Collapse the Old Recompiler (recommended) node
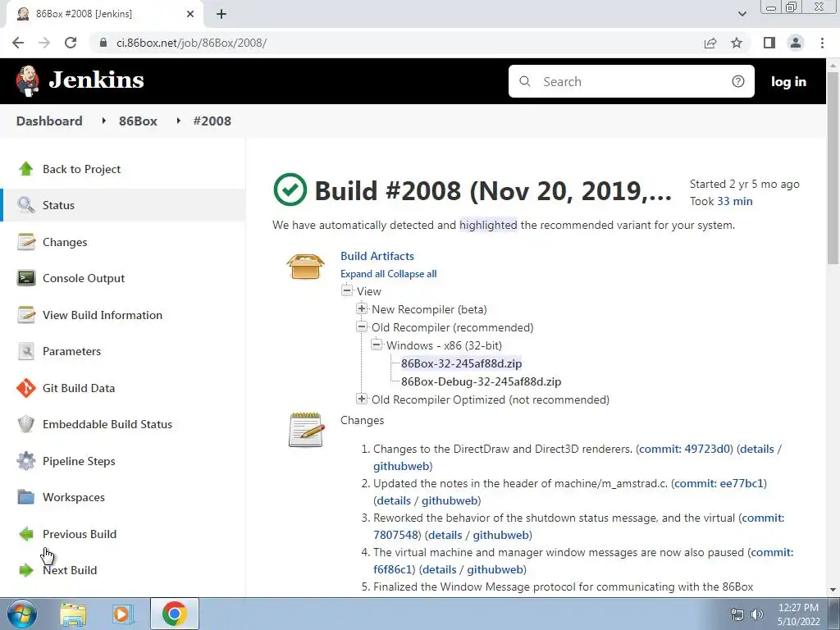Screen dimensions: 840x630 point(362,326)
